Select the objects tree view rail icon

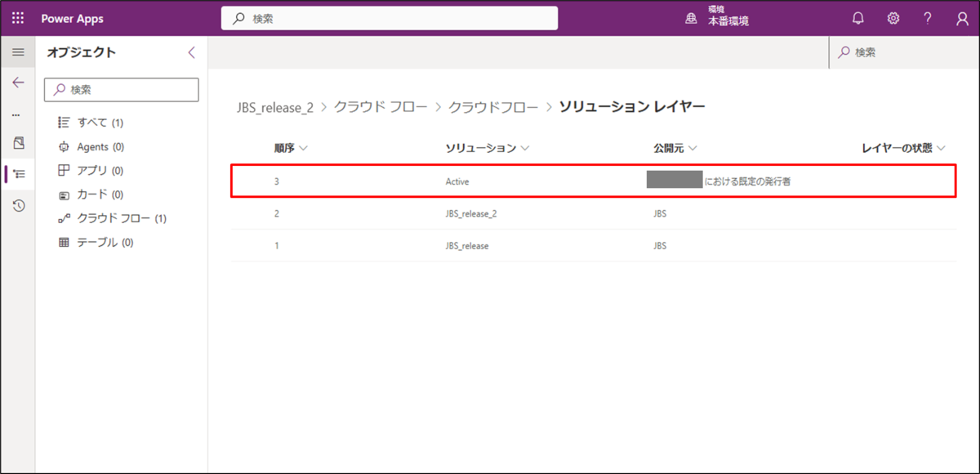click(20, 174)
